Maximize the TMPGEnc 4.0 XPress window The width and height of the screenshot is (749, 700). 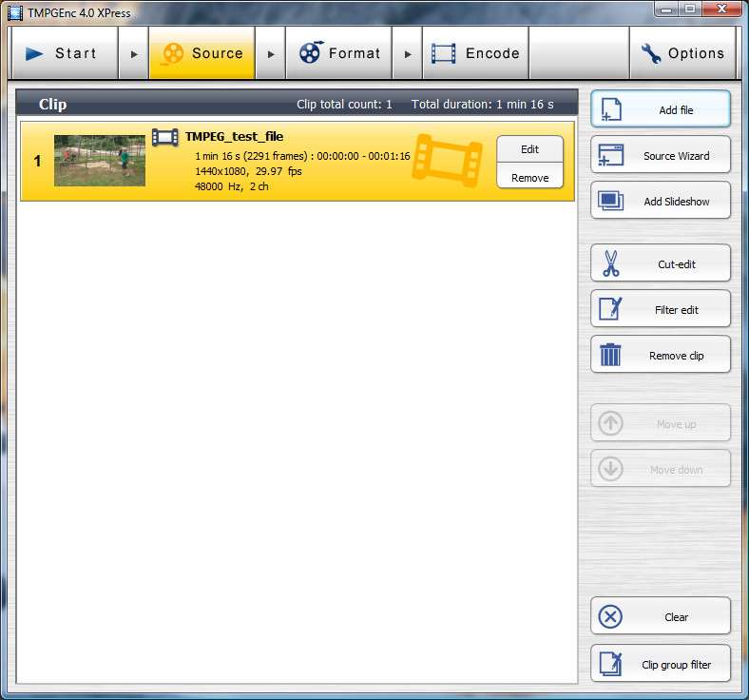tap(690, 10)
